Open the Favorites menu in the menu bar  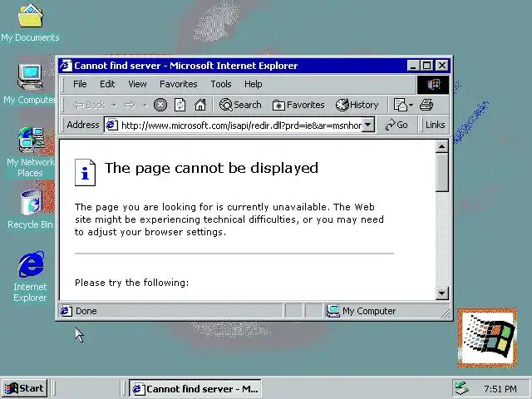click(179, 84)
